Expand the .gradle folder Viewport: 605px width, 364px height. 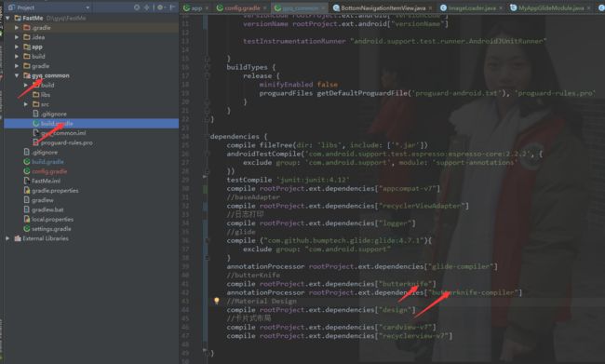point(17,28)
